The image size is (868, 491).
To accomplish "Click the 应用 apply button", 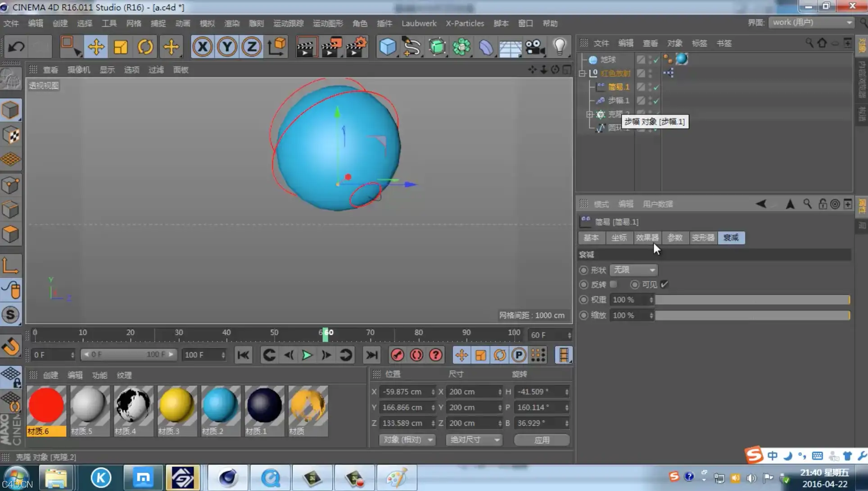I will pos(542,440).
